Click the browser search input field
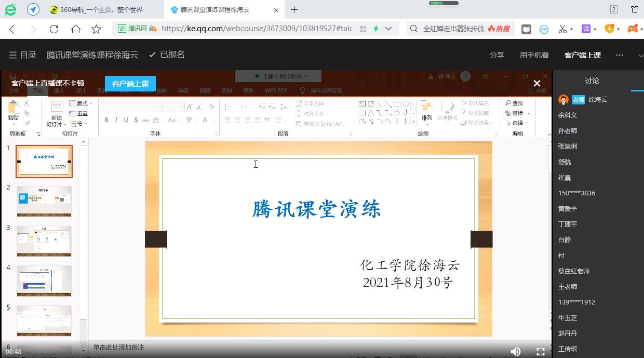The height and width of the screenshot is (358, 644). (x=453, y=29)
